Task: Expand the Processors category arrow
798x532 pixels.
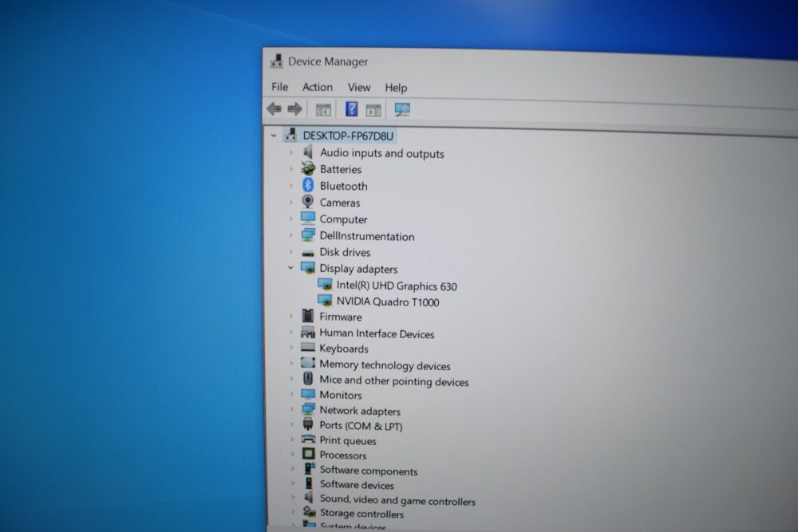Action: 292,454
